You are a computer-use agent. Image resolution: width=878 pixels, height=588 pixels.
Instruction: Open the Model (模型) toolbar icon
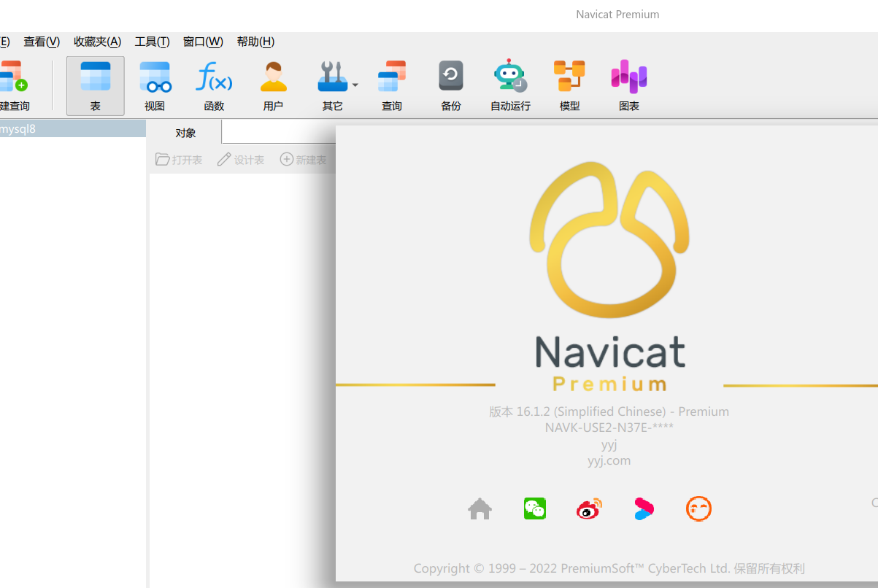[x=569, y=86]
